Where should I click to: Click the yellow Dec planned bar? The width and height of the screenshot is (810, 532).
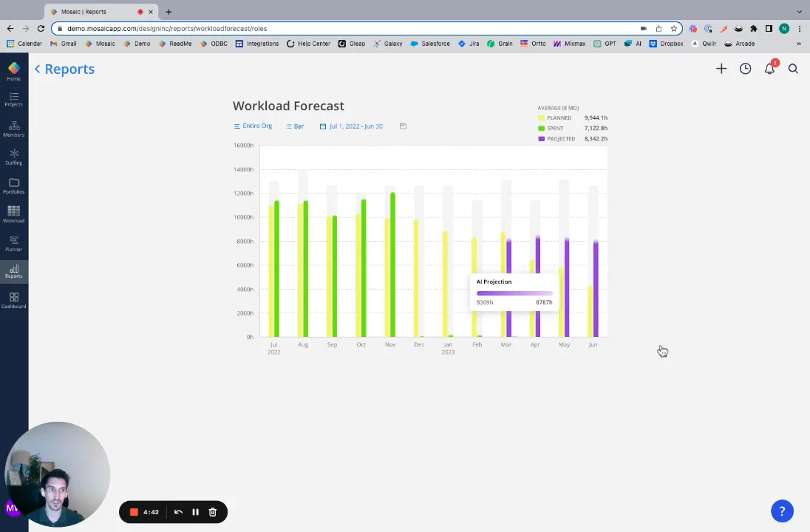point(416,278)
